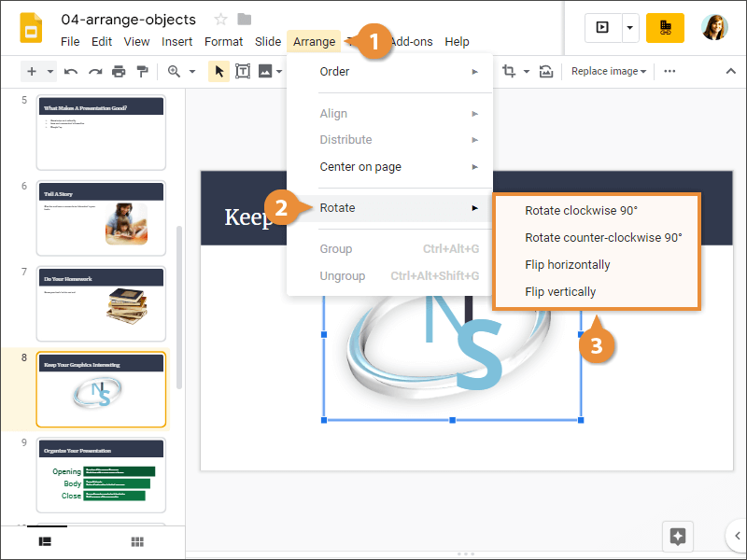The width and height of the screenshot is (747, 560).
Task: Switch to filmstrip view
Action: [x=45, y=541]
